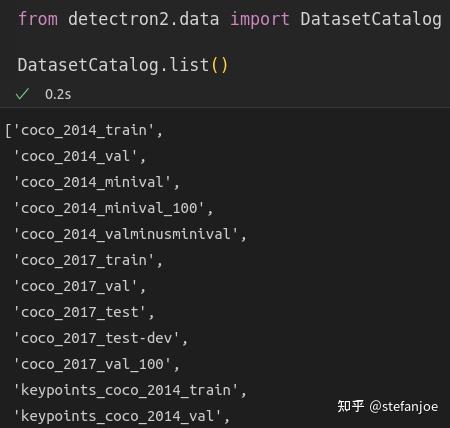
Task: Click 'keypoints_coco_2014_train' output entry
Action: [x=126, y=390]
